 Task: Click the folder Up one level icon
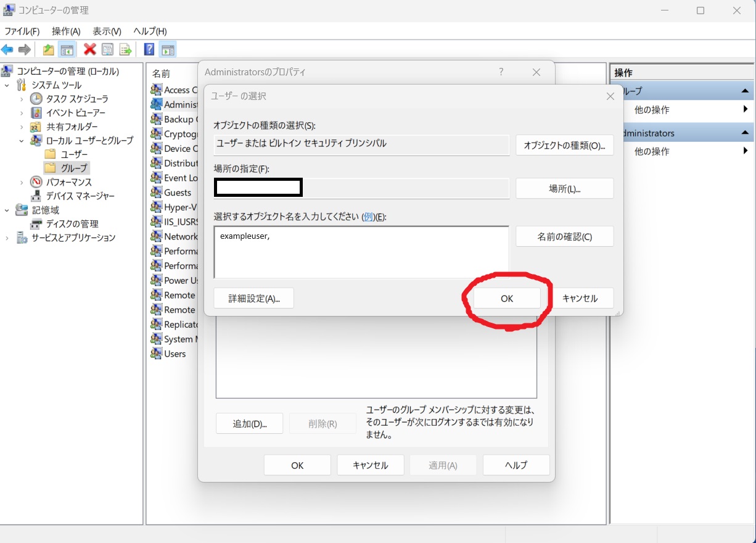[x=49, y=50]
